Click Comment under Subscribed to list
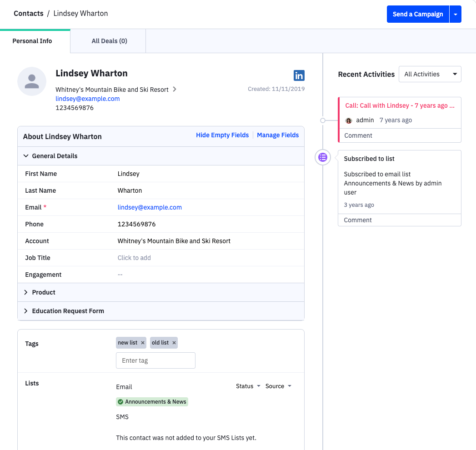This screenshot has height=450, width=476. tap(358, 220)
